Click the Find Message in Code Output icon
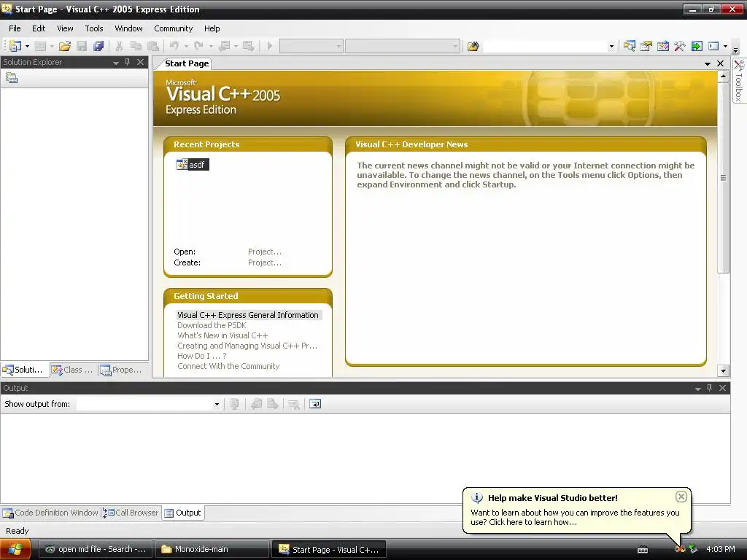This screenshot has height=560, width=747. 234,404
